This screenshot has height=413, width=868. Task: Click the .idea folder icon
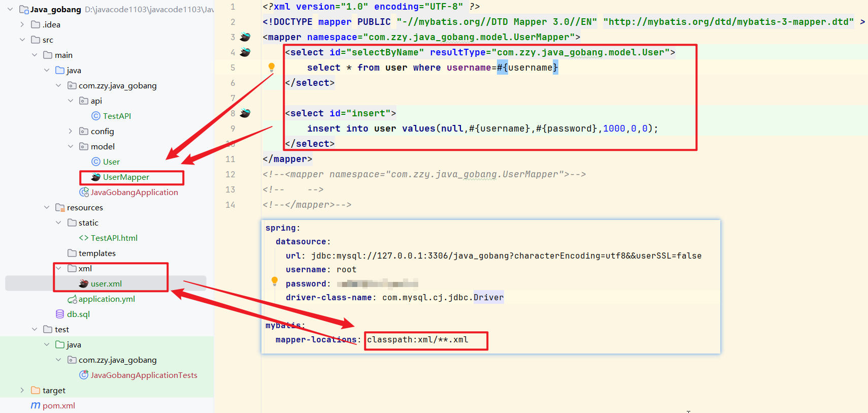coord(36,24)
